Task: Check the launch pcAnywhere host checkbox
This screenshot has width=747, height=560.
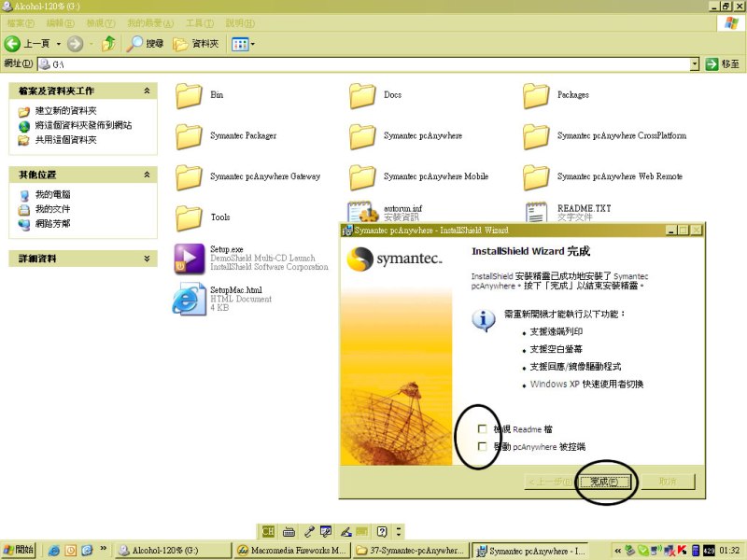Action: coord(482,446)
